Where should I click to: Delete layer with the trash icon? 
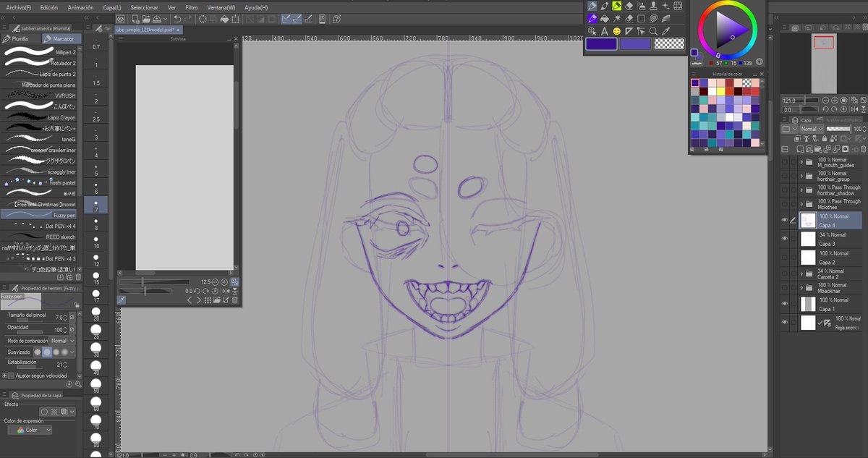(863, 149)
